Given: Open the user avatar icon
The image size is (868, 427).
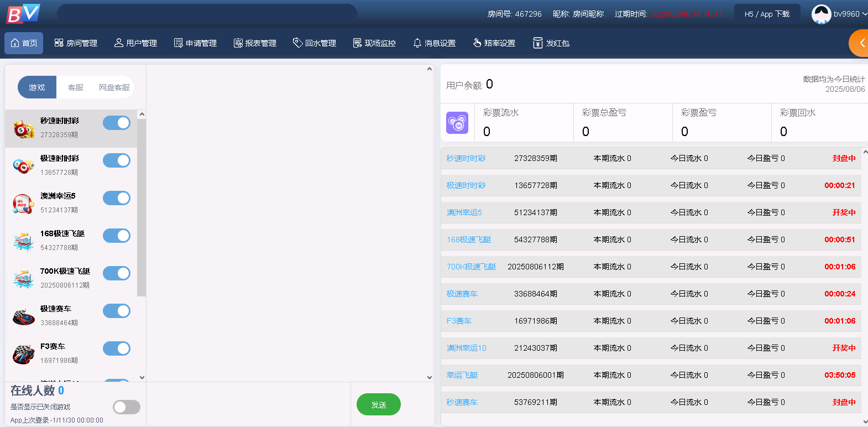Looking at the screenshot, I should [x=821, y=14].
